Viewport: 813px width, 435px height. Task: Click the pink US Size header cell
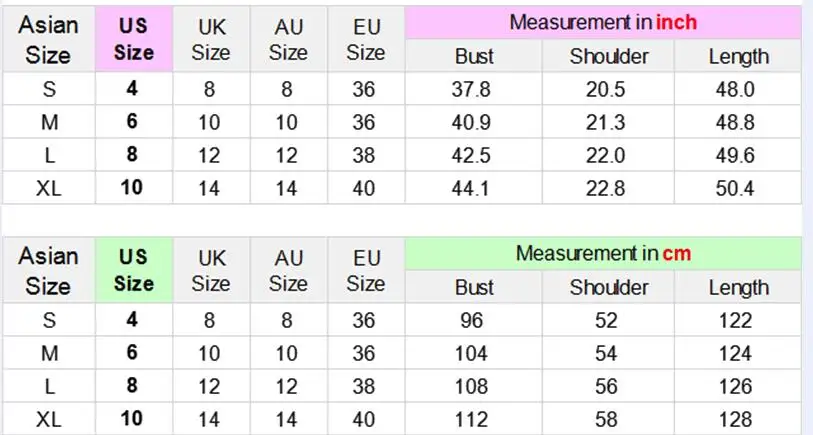coord(134,39)
